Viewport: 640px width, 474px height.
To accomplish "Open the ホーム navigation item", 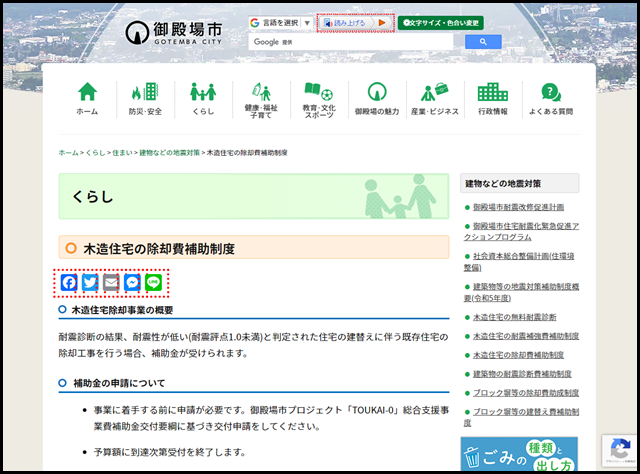I will (x=87, y=99).
